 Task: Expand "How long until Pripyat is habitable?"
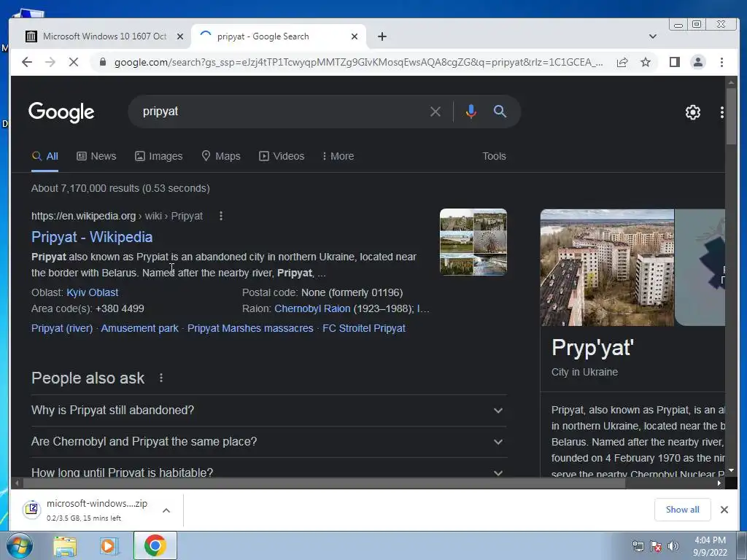click(268, 469)
